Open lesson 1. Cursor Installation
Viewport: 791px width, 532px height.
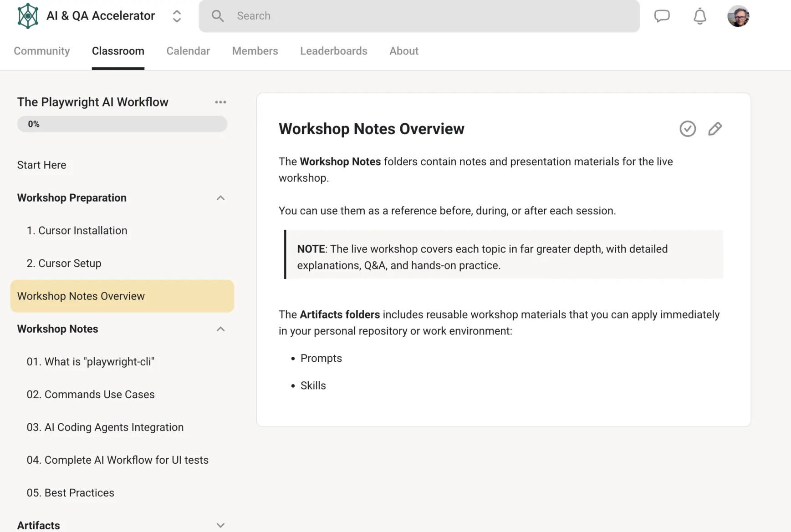tap(77, 231)
